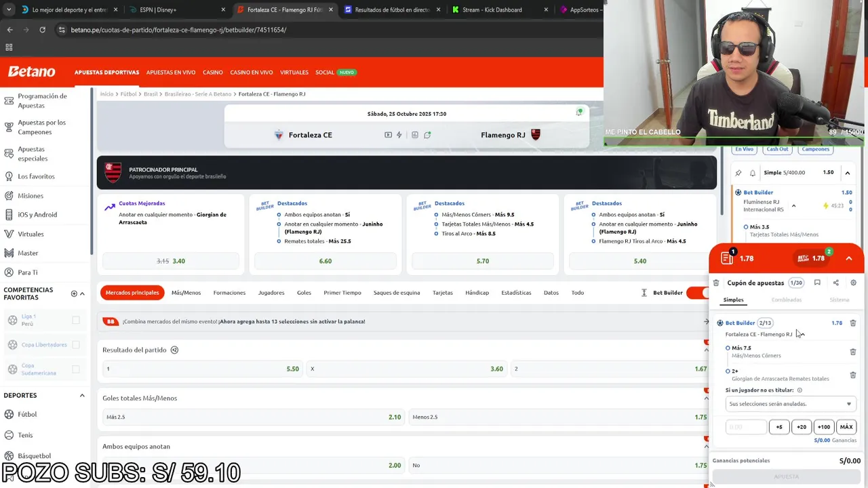Select the Destacados 5.70 odds button

coord(483,261)
